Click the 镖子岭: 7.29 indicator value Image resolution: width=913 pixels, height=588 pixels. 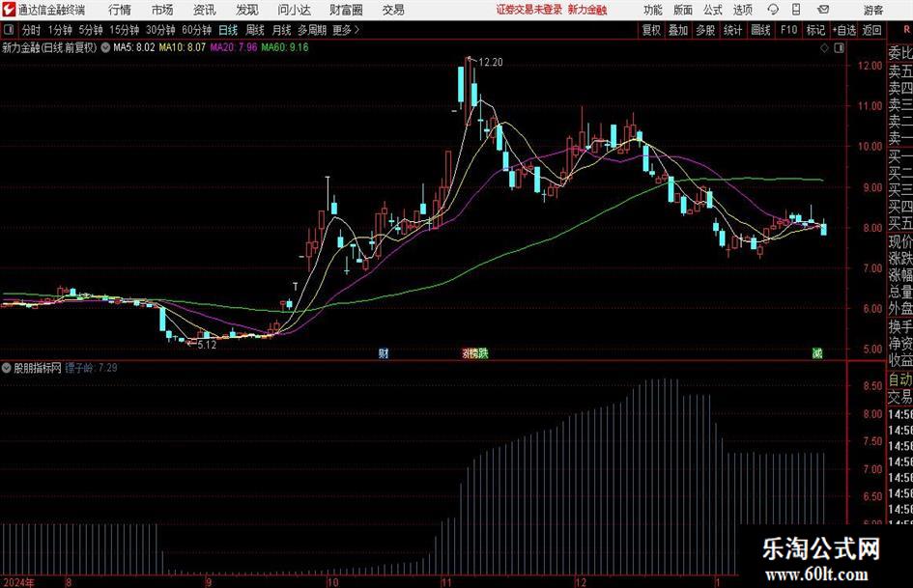[91, 368]
